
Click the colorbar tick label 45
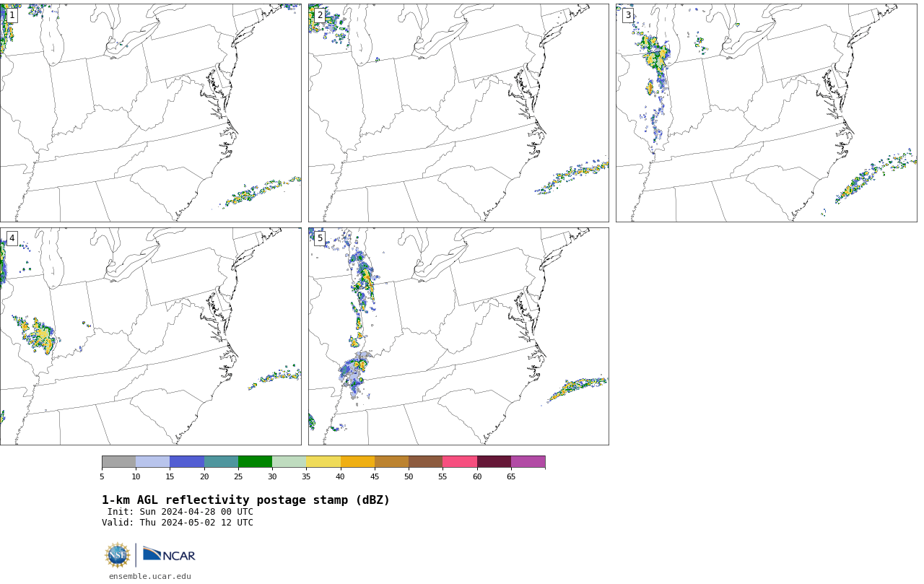tap(375, 476)
